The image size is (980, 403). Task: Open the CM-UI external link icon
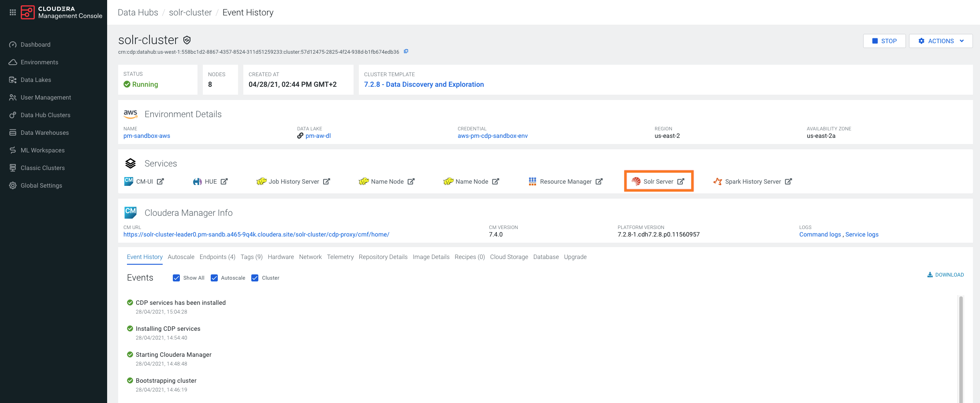pos(160,181)
